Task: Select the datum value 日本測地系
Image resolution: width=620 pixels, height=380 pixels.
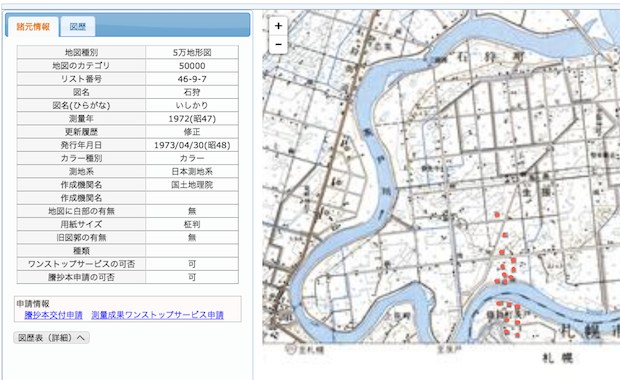Action: click(192, 172)
